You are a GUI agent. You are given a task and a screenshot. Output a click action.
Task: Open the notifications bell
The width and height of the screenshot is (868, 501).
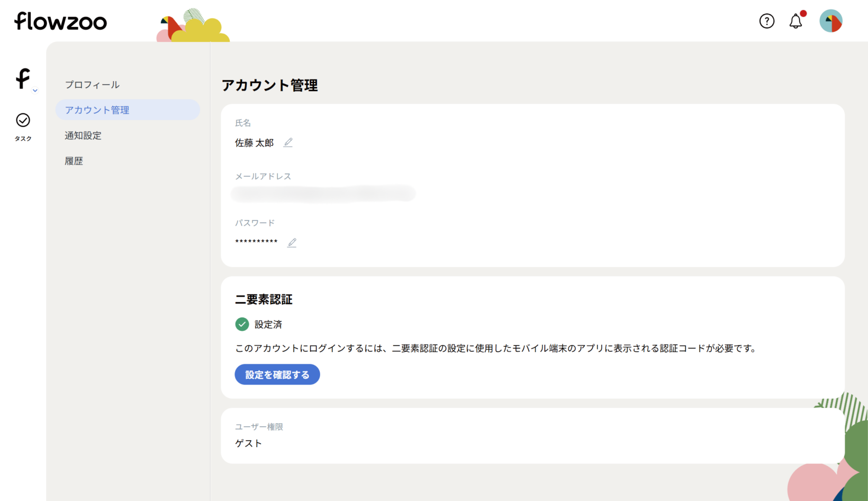[x=795, y=21]
